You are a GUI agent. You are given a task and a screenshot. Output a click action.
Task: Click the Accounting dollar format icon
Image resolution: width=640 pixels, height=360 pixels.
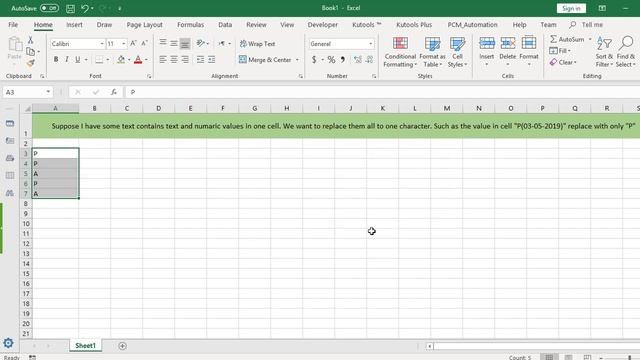click(314, 60)
